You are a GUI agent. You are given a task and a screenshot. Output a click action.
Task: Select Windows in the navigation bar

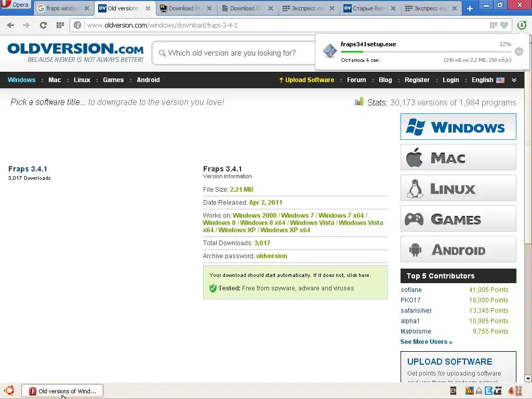click(21, 80)
